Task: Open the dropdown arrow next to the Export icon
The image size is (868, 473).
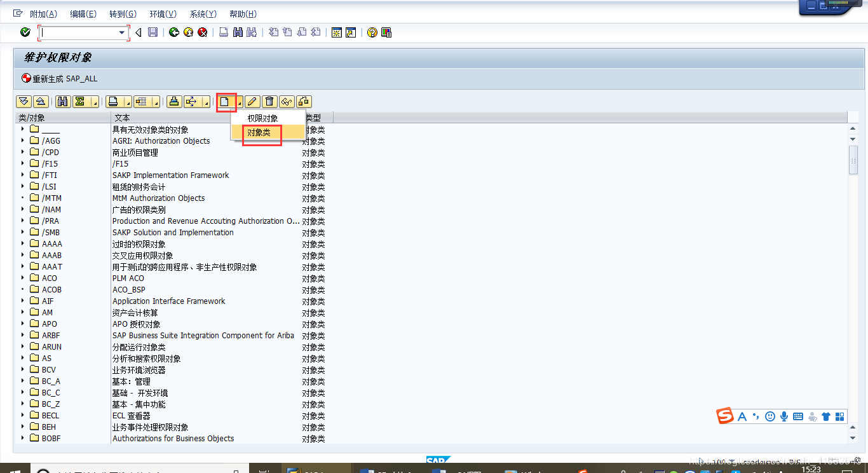Action: (x=205, y=102)
